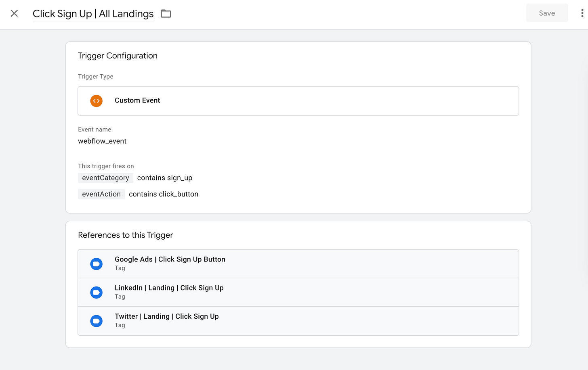Image resolution: width=588 pixels, height=370 pixels.
Task: Open the Google Ads | Click Sign Up Button tag
Action: [298, 264]
